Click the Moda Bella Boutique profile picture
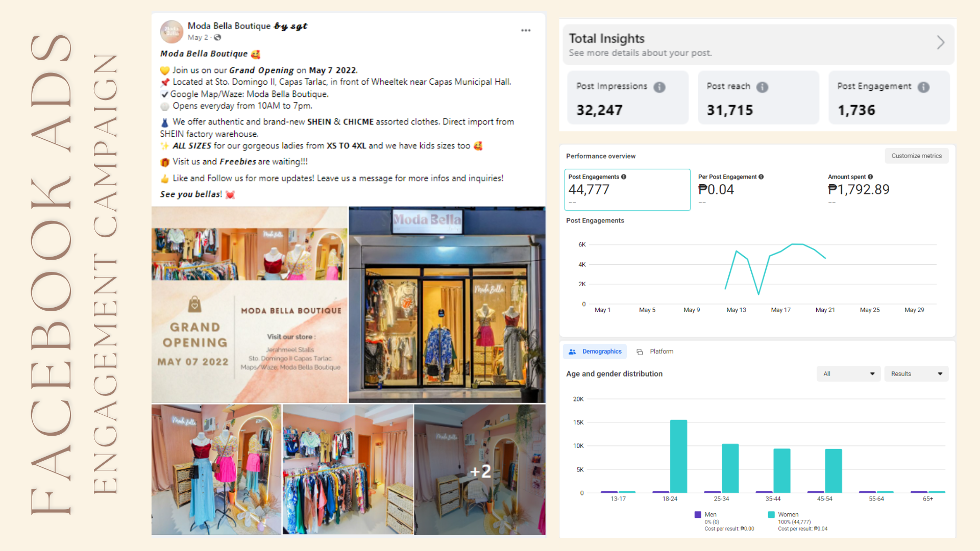The height and width of the screenshot is (551, 980). click(x=171, y=32)
